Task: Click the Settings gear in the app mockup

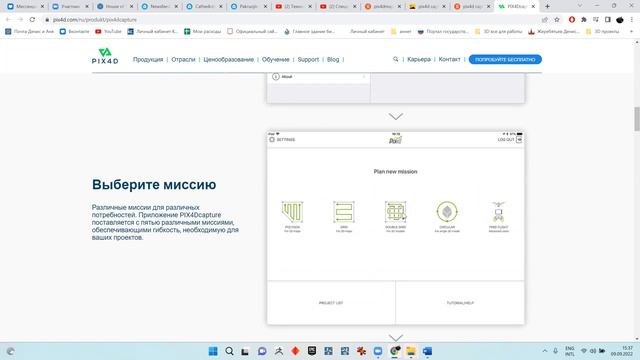Action: pos(272,140)
